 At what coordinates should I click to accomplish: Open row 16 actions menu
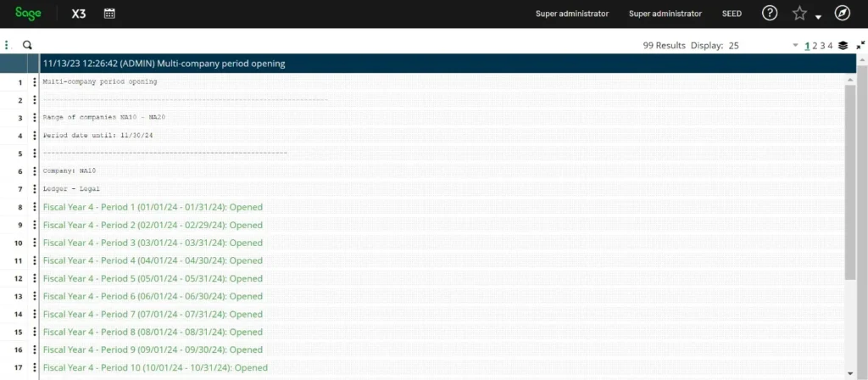[34, 349]
